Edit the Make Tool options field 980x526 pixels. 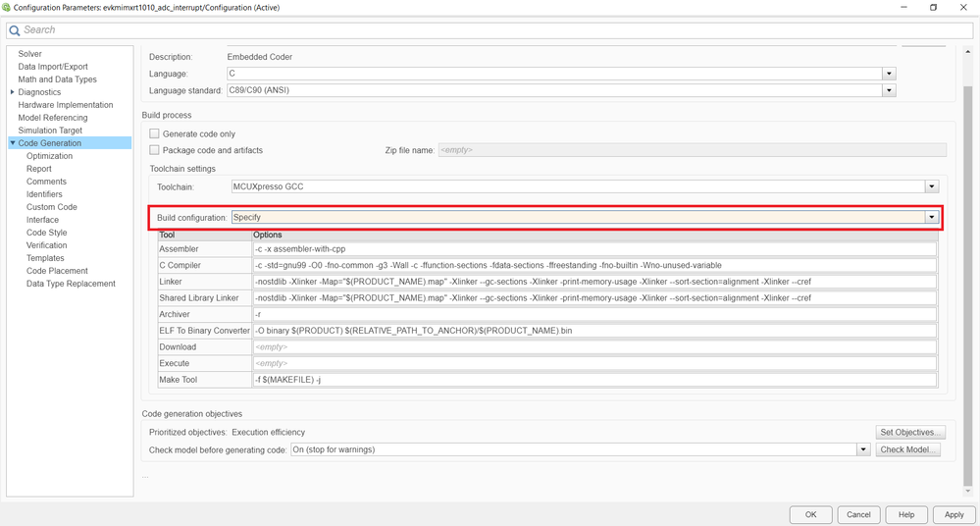pyautogui.click(x=594, y=379)
